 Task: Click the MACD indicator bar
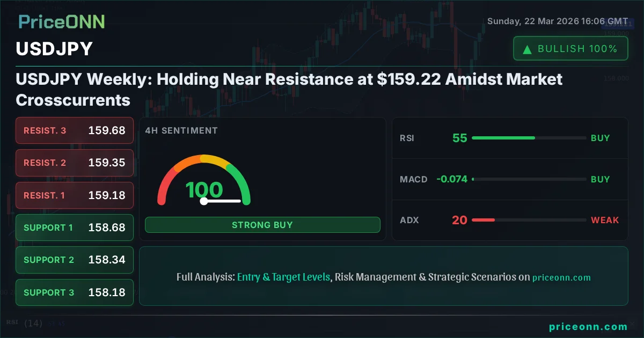pyautogui.click(x=529, y=179)
